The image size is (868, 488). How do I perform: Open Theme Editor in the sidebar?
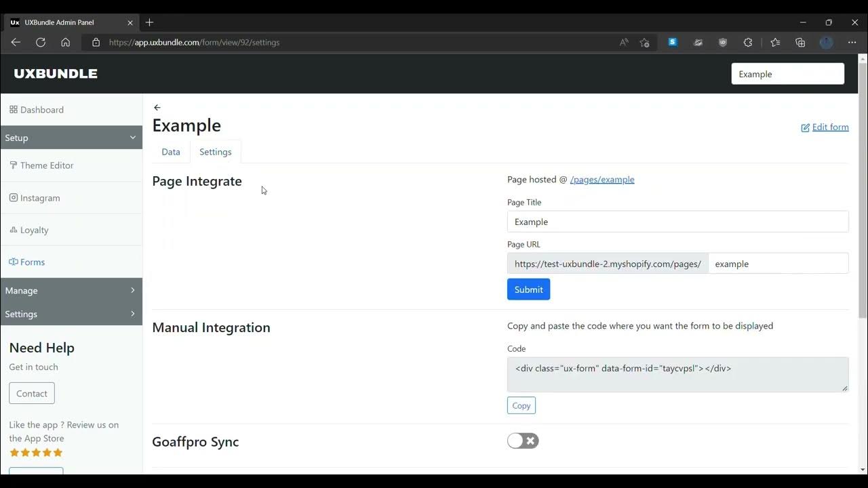tap(41, 165)
